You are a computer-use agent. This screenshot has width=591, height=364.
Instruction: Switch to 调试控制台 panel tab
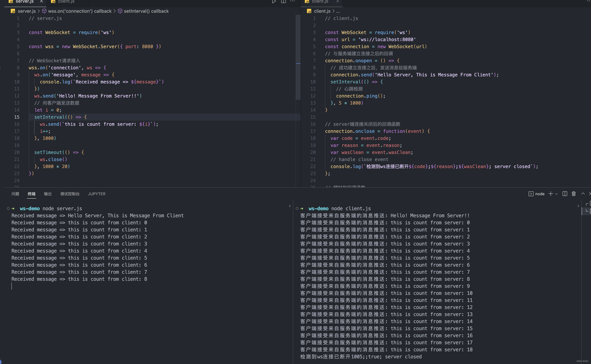[70, 194]
